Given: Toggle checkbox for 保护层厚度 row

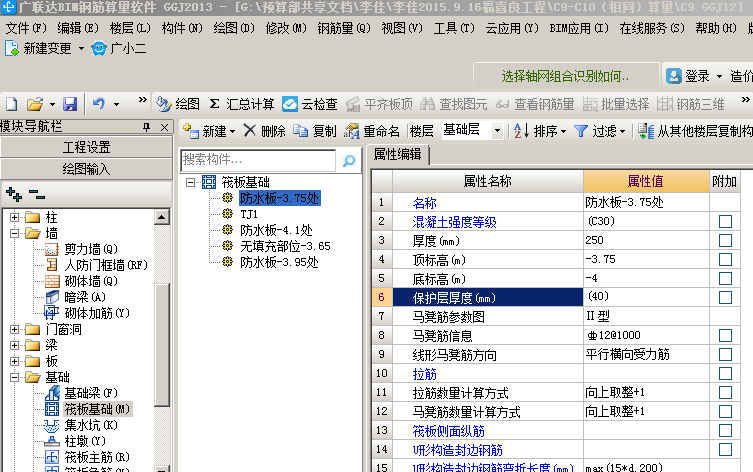Looking at the screenshot, I should coord(725,297).
